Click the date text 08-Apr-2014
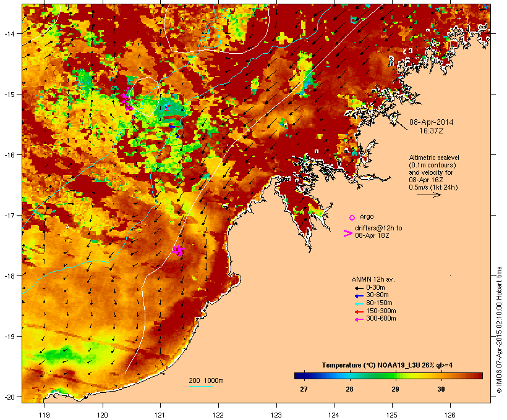This screenshot has width=507, height=420. (x=432, y=122)
